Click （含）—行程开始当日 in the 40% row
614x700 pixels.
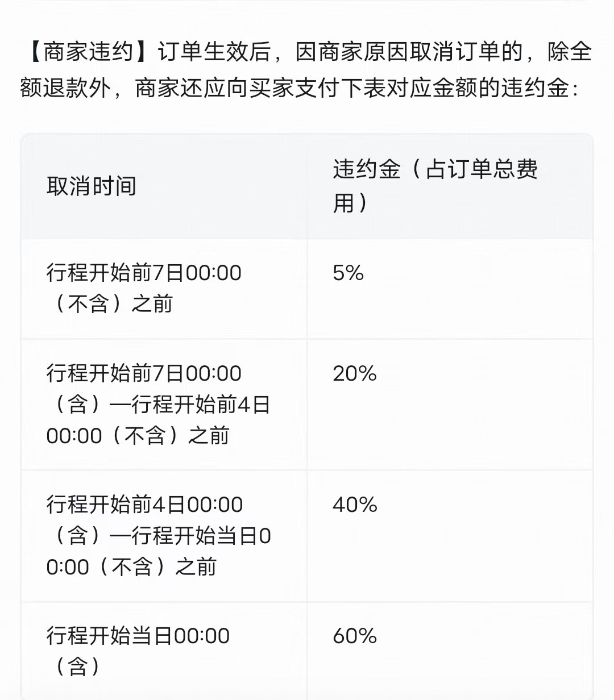[153, 536]
